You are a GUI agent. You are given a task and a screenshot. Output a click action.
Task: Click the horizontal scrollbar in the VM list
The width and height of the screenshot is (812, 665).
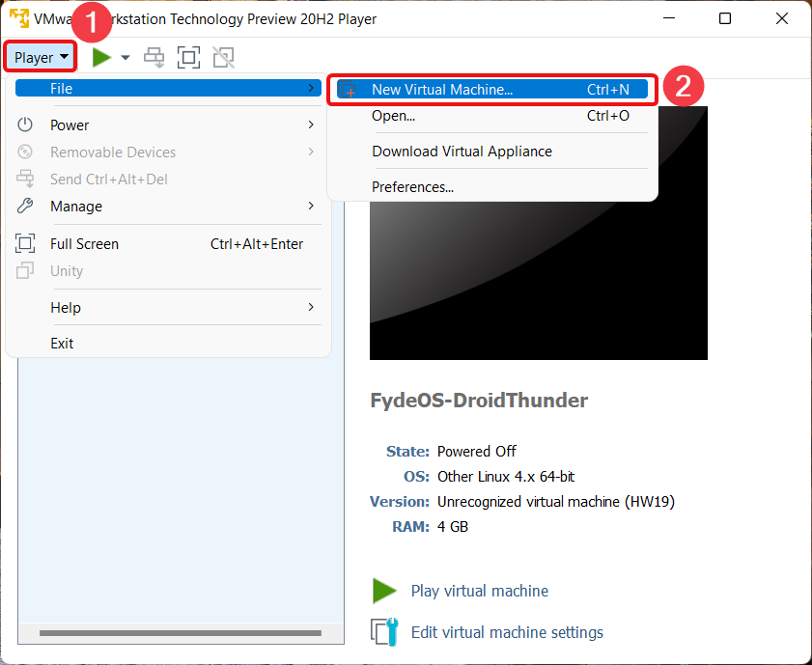pos(181,633)
